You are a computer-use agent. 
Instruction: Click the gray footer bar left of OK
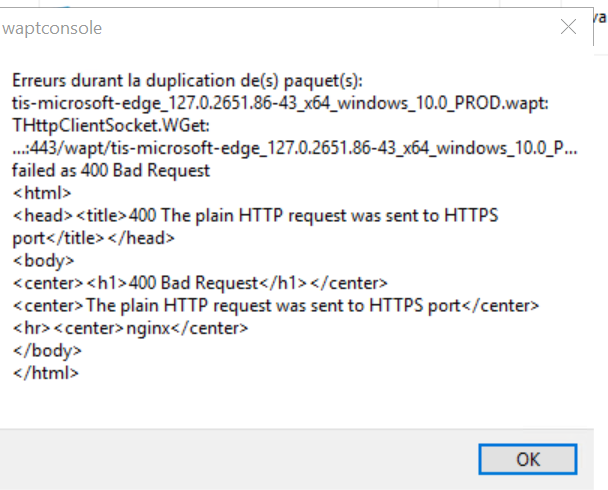click(238, 459)
